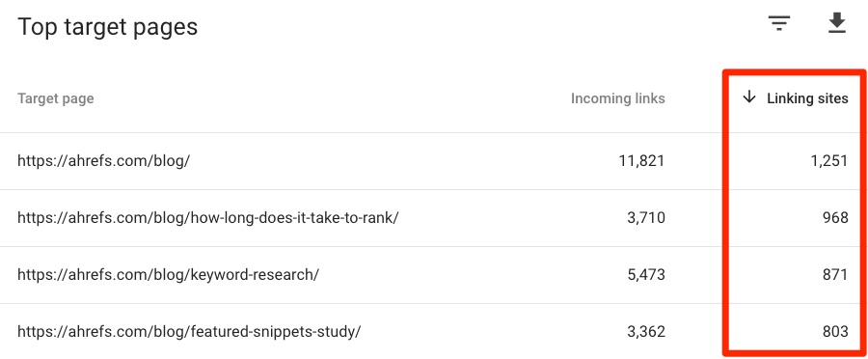This screenshot has height=359, width=868.
Task: Click the sort descending arrow icon
Action: [x=749, y=97]
